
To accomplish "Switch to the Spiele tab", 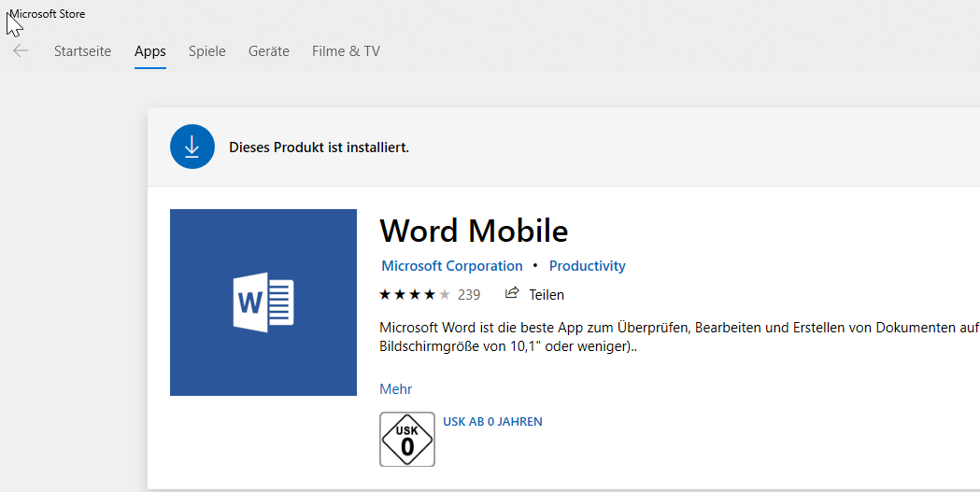I will click(x=206, y=51).
